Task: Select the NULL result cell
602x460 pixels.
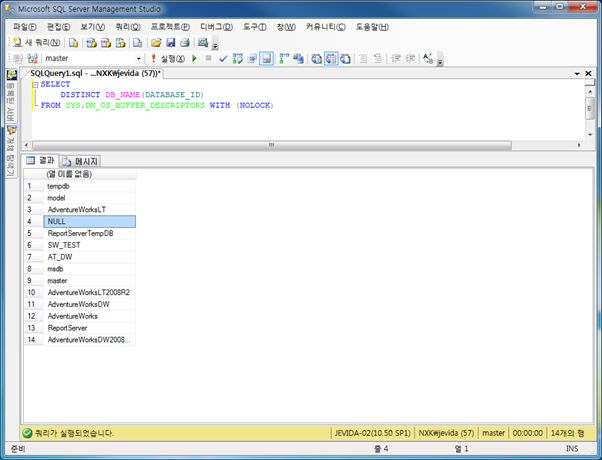Action: point(89,222)
